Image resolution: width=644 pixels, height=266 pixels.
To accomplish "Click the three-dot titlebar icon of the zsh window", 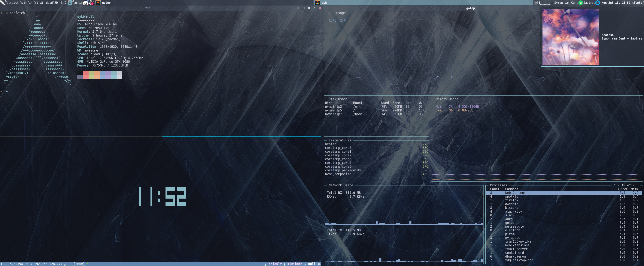I will (303, 8).
